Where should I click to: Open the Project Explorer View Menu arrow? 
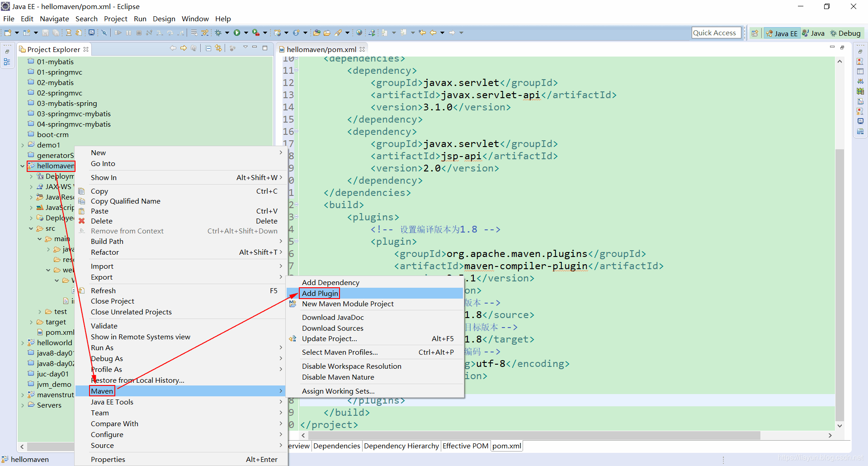point(245,48)
